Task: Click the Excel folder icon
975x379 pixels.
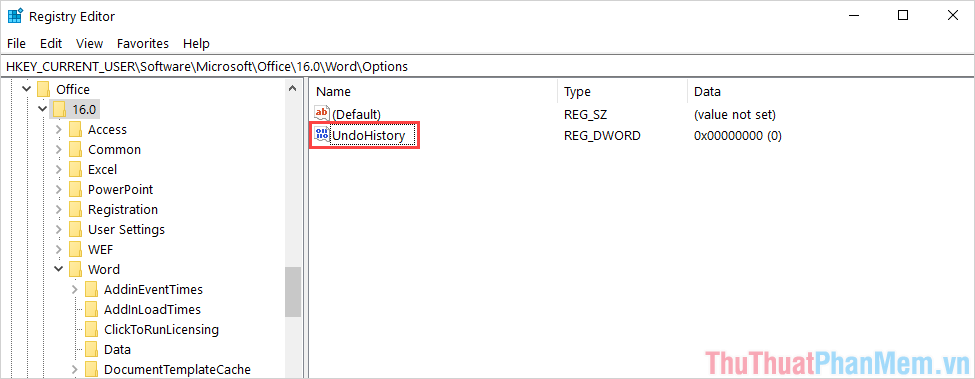Action: click(75, 169)
